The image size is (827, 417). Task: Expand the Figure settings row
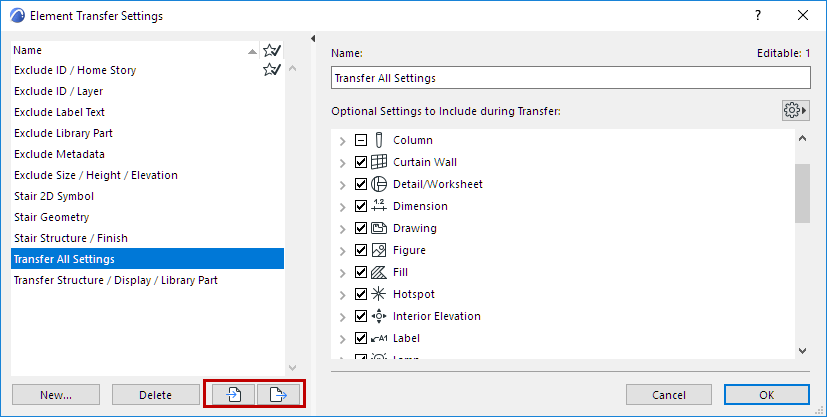pos(344,250)
